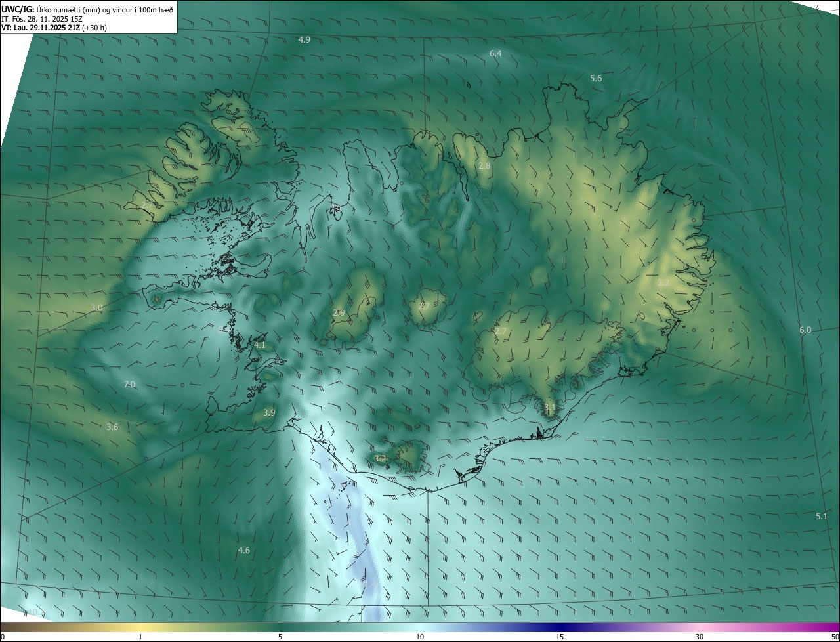
Task: Click the map value "2.2"
Action: pos(663,282)
